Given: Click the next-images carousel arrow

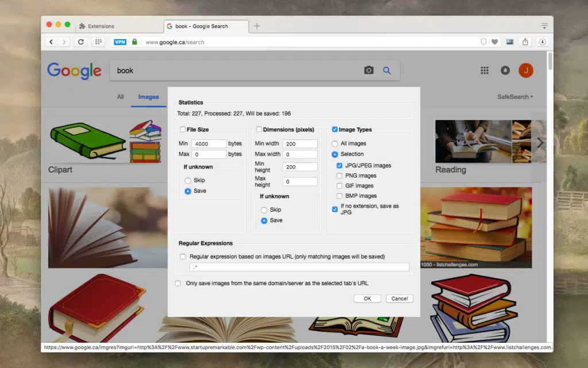Looking at the screenshot, I should (540, 143).
